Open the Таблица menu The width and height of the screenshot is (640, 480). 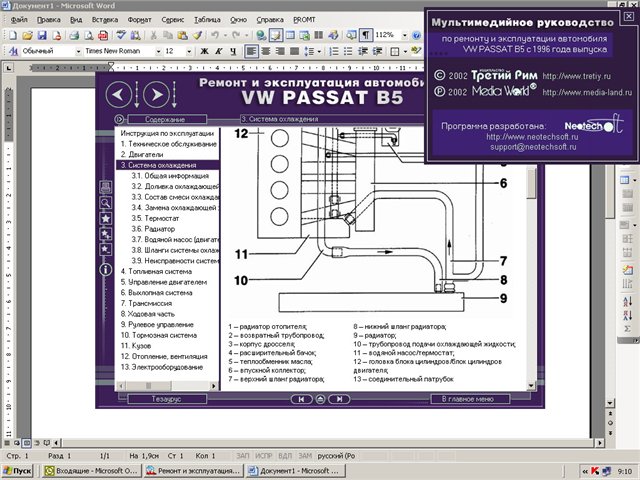(207, 20)
